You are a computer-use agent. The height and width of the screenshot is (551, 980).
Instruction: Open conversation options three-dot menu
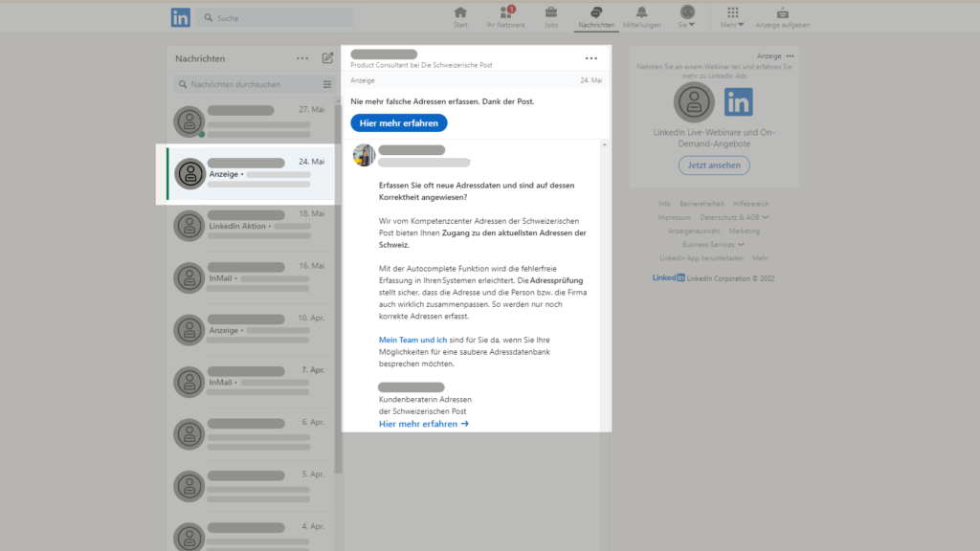tap(591, 58)
